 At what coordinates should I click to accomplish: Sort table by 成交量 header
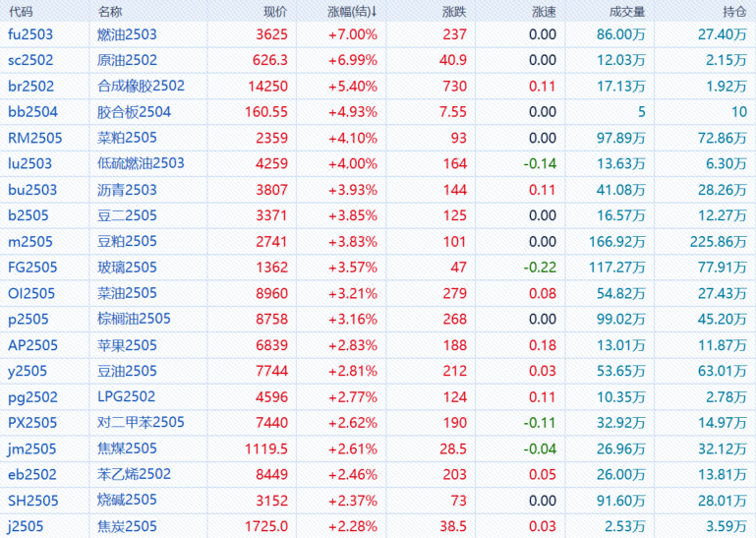pyautogui.click(x=627, y=12)
